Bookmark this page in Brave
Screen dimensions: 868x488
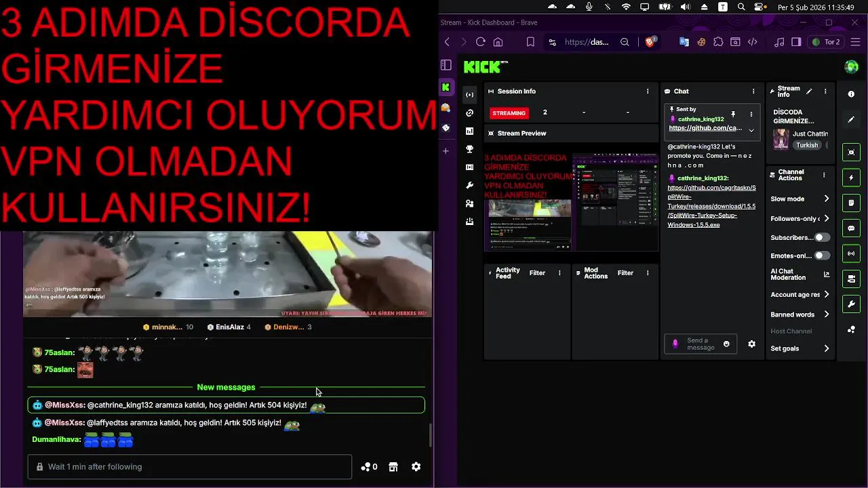click(x=530, y=42)
